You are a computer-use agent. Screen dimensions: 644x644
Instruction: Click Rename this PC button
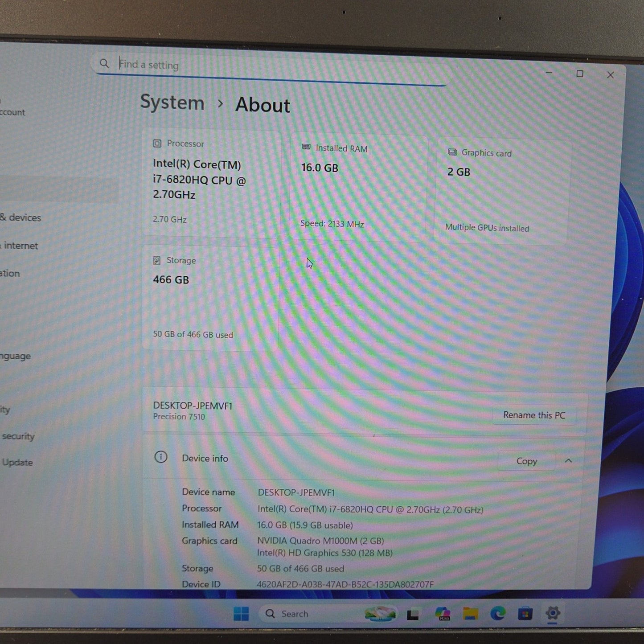coord(534,415)
